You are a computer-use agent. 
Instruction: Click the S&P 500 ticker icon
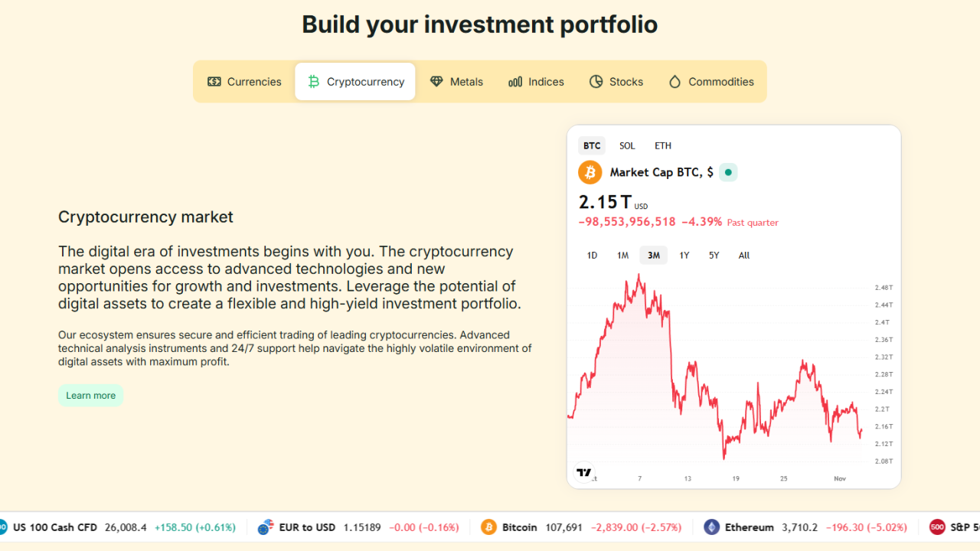click(x=937, y=527)
